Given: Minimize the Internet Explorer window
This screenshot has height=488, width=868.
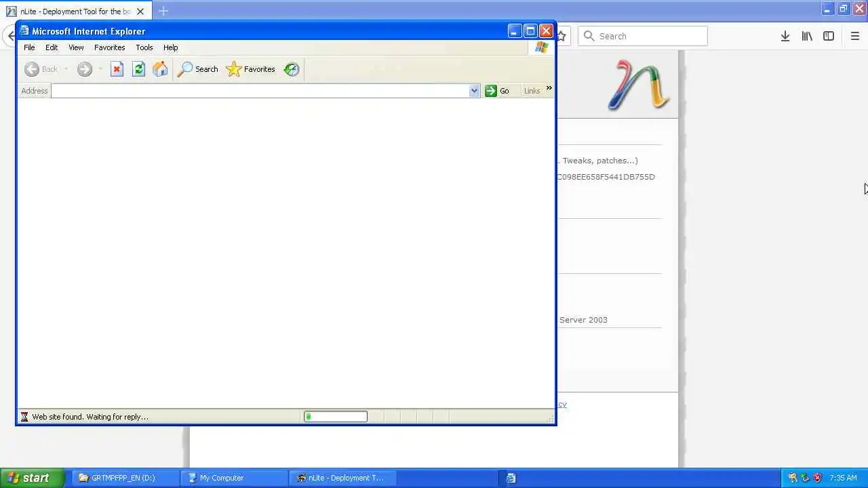Looking at the screenshot, I should click(x=514, y=31).
